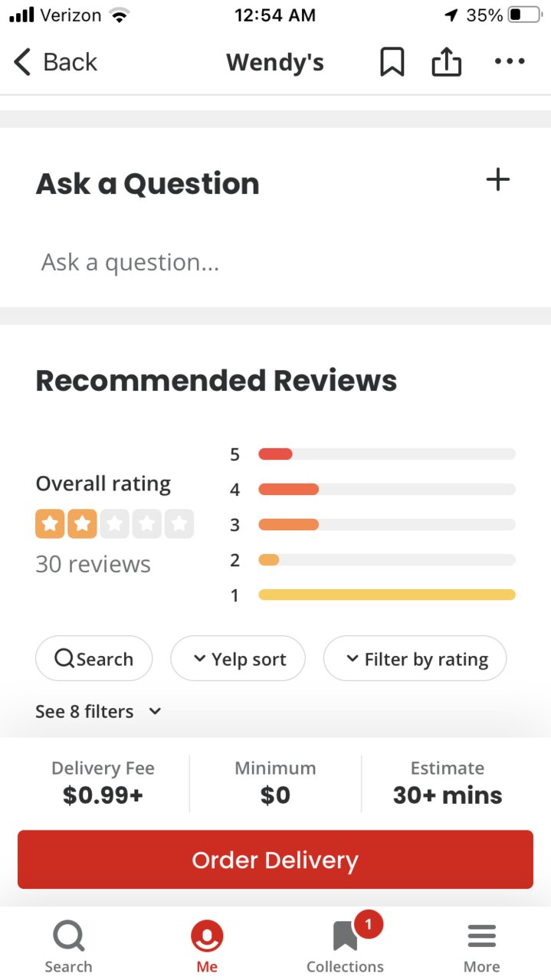Tap the magnifier icon in bottom navigation

click(68, 936)
